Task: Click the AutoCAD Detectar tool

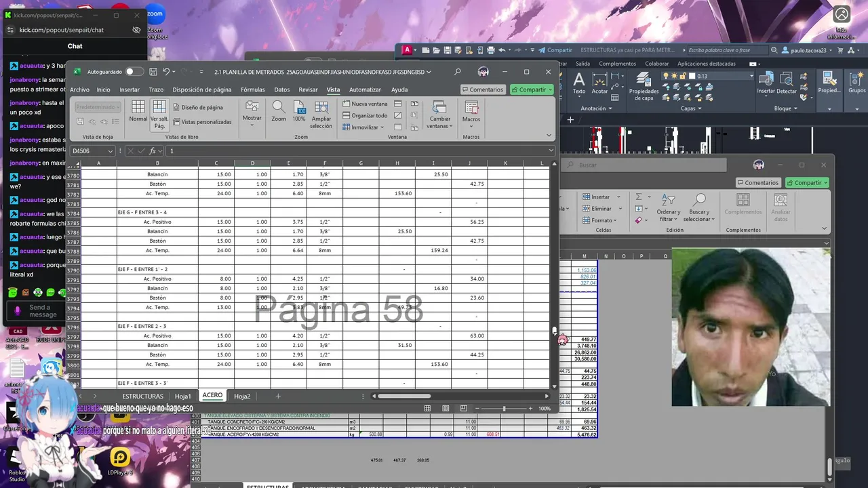Action: pyautogui.click(x=787, y=83)
